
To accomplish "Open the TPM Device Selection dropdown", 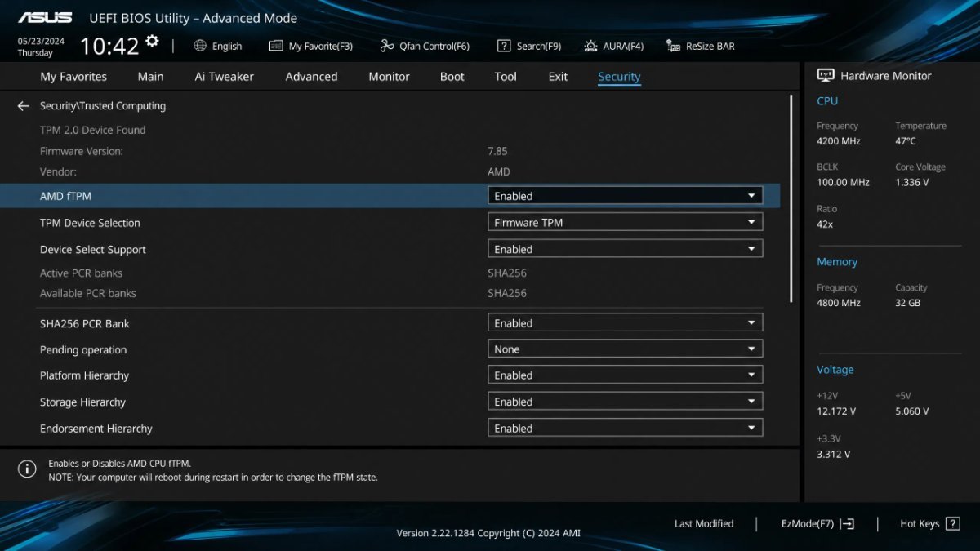I will [x=625, y=222].
